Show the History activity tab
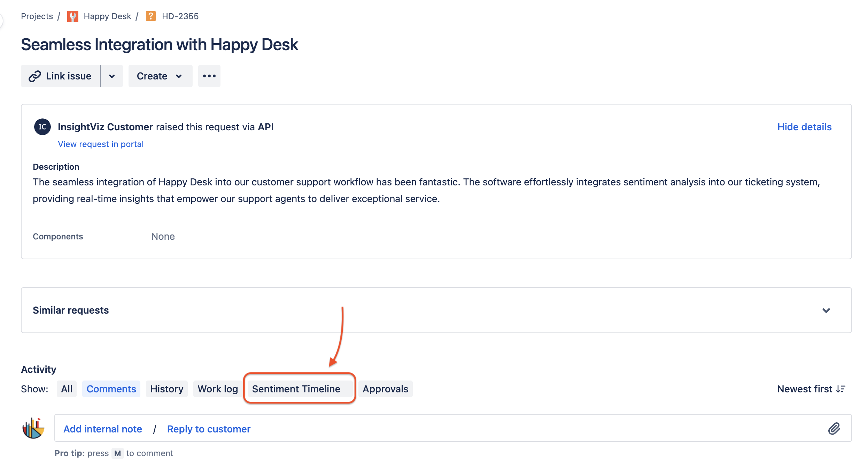The image size is (868, 476). click(x=166, y=389)
